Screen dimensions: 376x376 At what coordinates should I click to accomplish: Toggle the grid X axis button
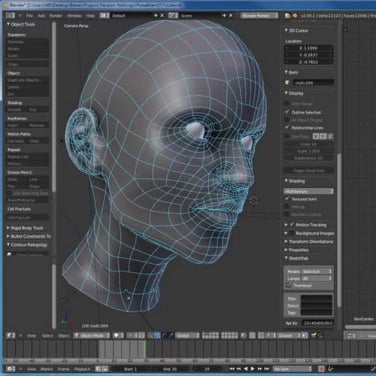316,136
